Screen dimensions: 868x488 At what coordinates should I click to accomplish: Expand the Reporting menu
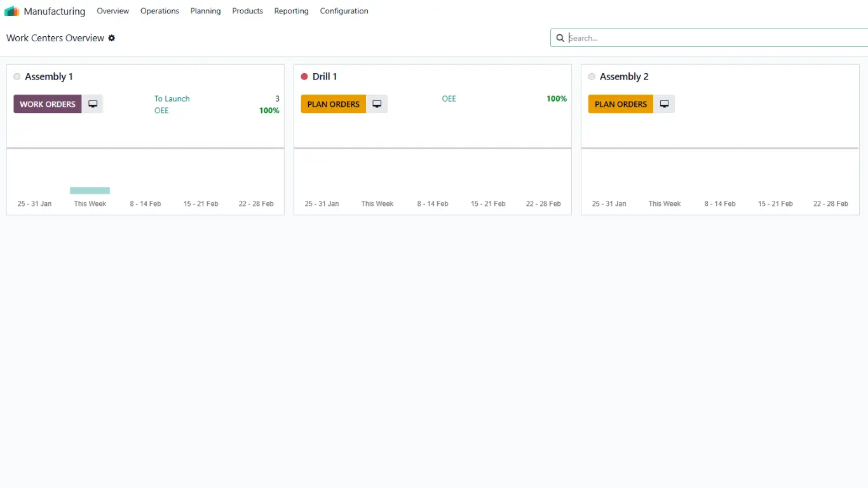(x=291, y=11)
